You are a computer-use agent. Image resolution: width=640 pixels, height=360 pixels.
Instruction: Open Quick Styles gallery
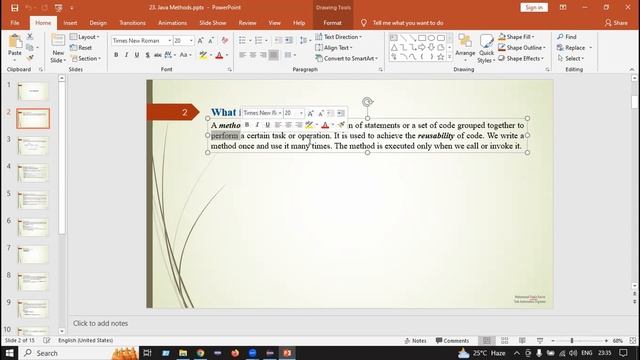point(486,49)
